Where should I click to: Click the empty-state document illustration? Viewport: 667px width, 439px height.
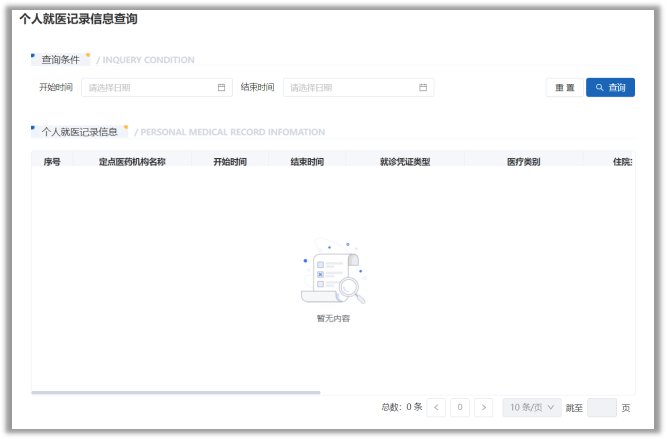tap(333, 272)
